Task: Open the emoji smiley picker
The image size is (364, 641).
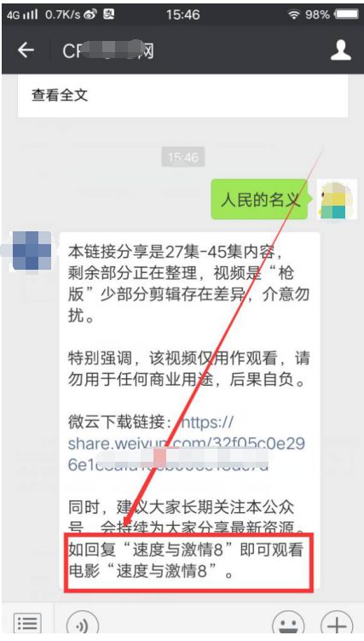Action: [289, 626]
